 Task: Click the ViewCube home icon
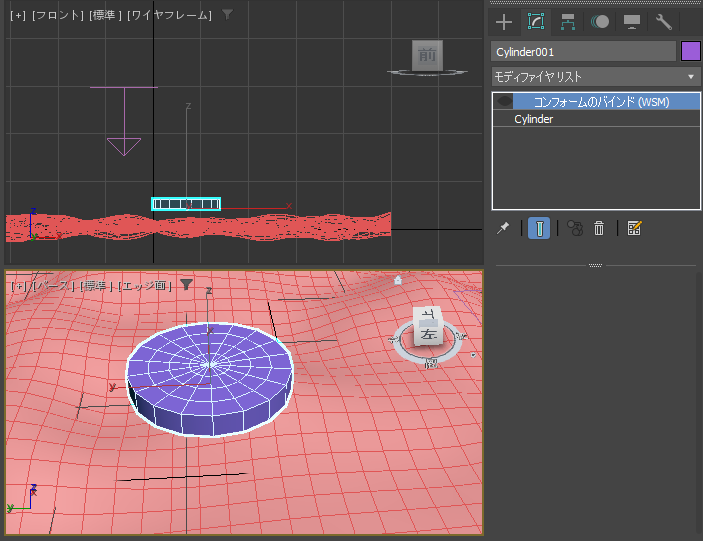tap(398, 280)
